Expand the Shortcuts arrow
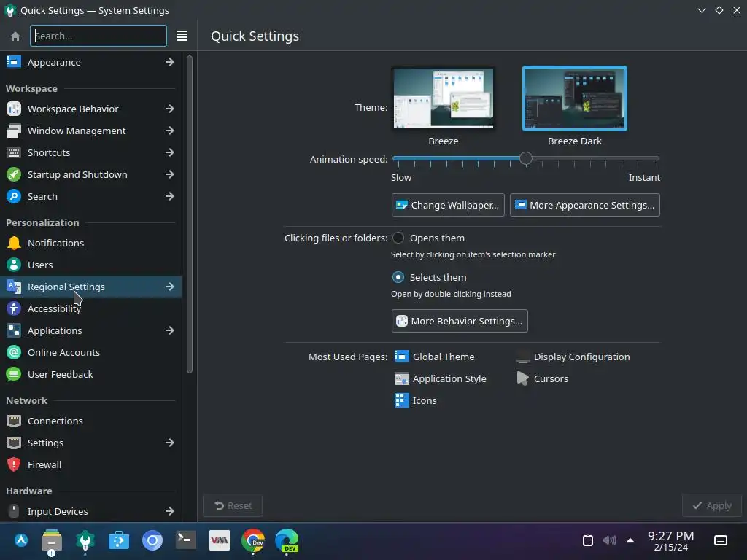Viewport: 747px width, 560px height. pyautogui.click(x=169, y=152)
